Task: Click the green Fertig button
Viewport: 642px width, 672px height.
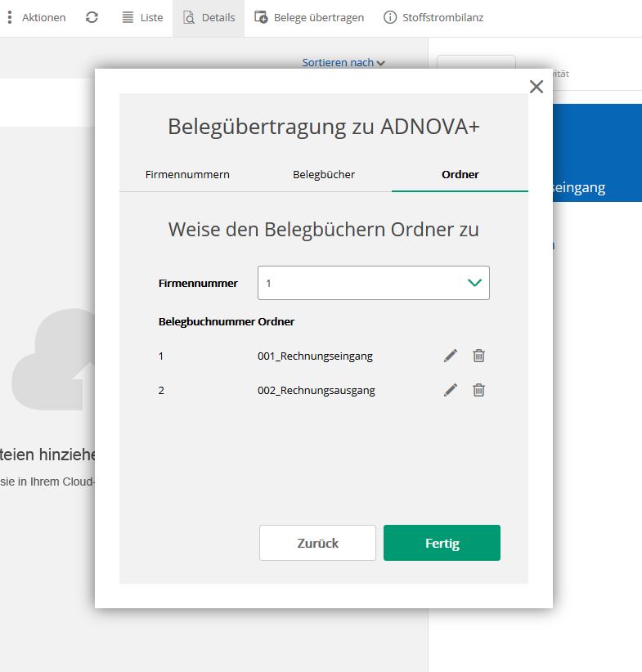Action: tap(442, 543)
